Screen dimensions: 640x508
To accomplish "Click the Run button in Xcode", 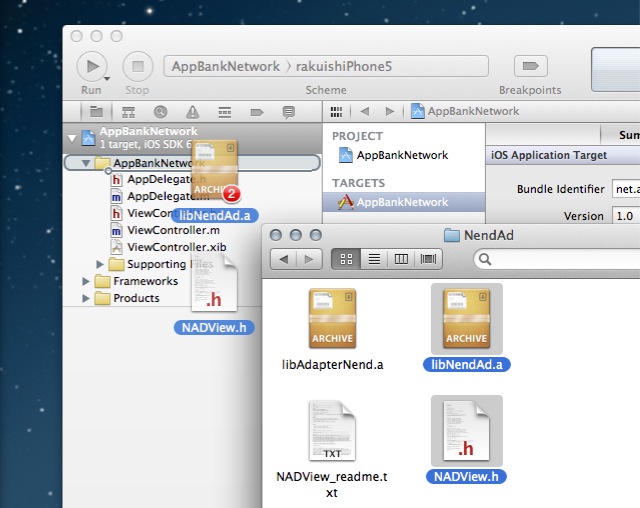I will (x=92, y=67).
